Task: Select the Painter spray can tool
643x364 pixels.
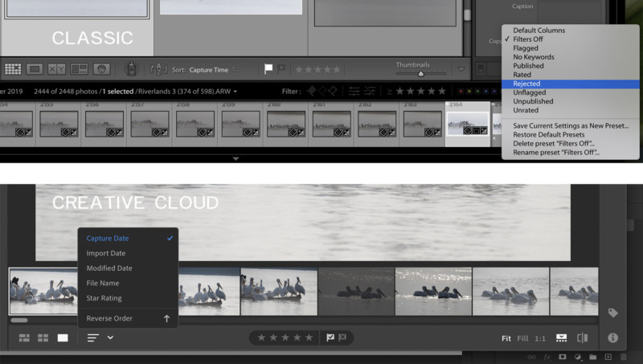Action: pyautogui.click(x=132, y=69)
